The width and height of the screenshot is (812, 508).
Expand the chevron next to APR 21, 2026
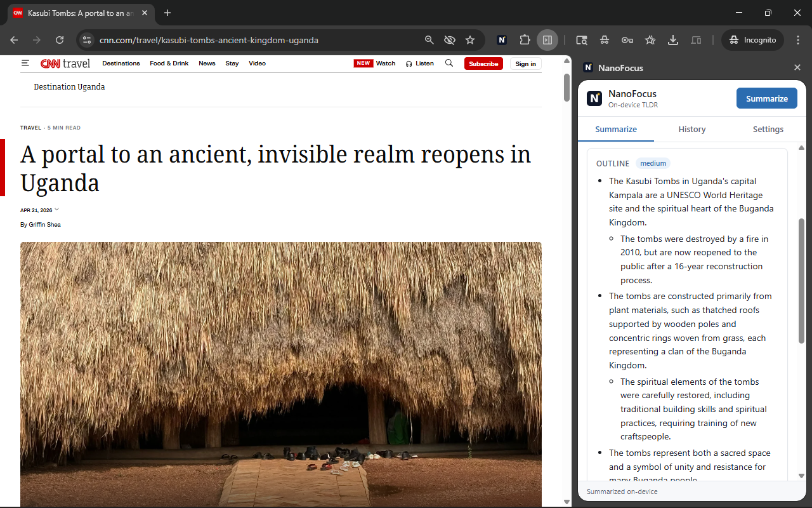(x=56, y=209)
